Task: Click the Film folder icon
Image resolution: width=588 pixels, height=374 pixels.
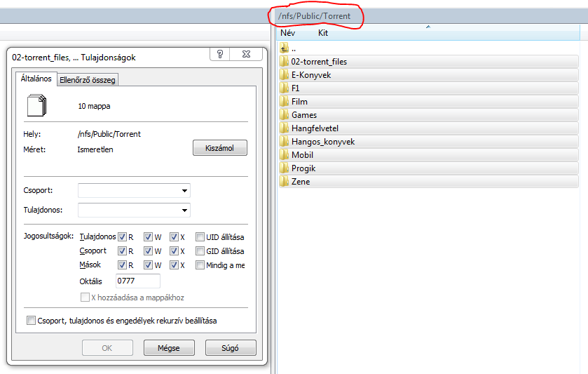Action: coord(284,101)
